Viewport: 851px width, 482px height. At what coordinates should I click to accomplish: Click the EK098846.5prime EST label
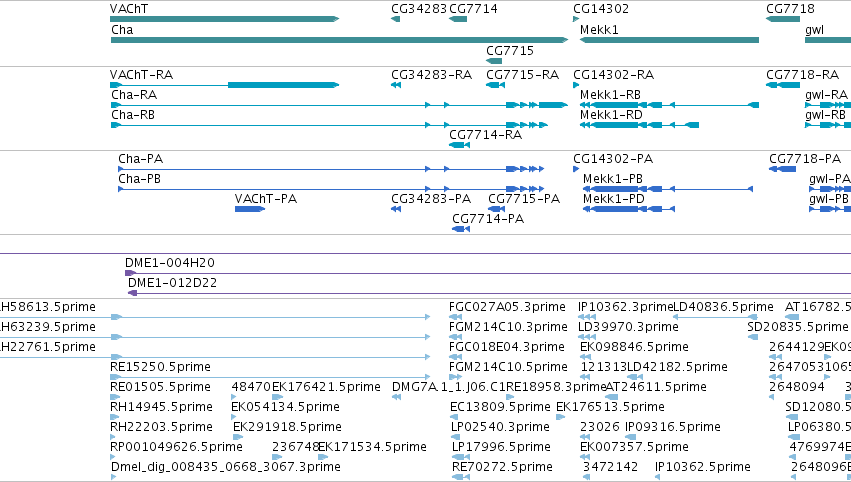tap(634, 347)
